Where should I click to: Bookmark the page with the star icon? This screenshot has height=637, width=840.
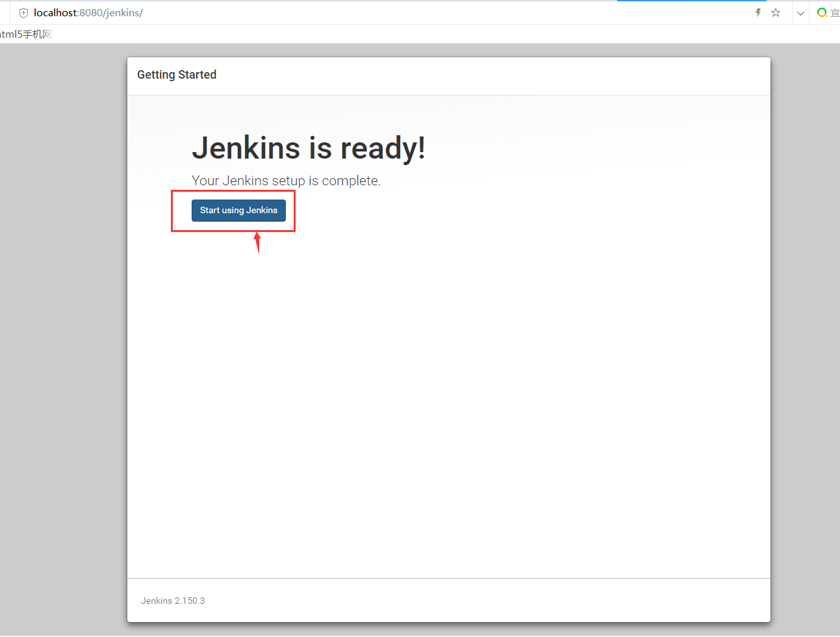(776, 12)
